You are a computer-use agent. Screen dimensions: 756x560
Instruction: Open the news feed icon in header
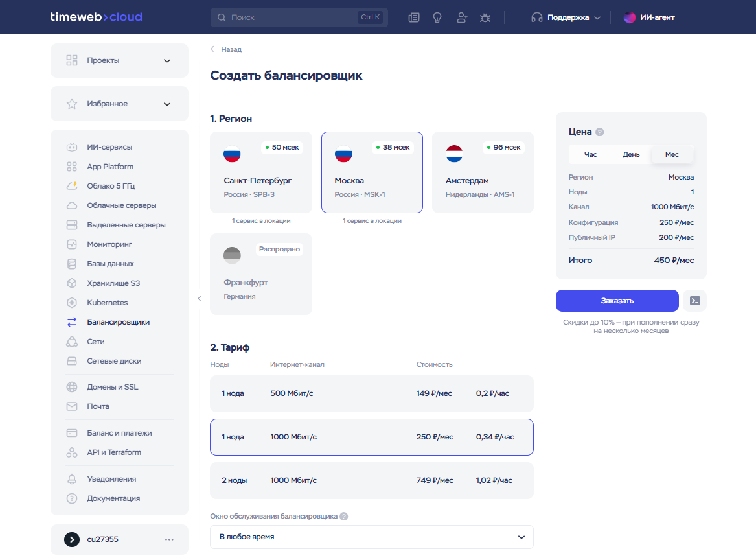pos(414,17)
